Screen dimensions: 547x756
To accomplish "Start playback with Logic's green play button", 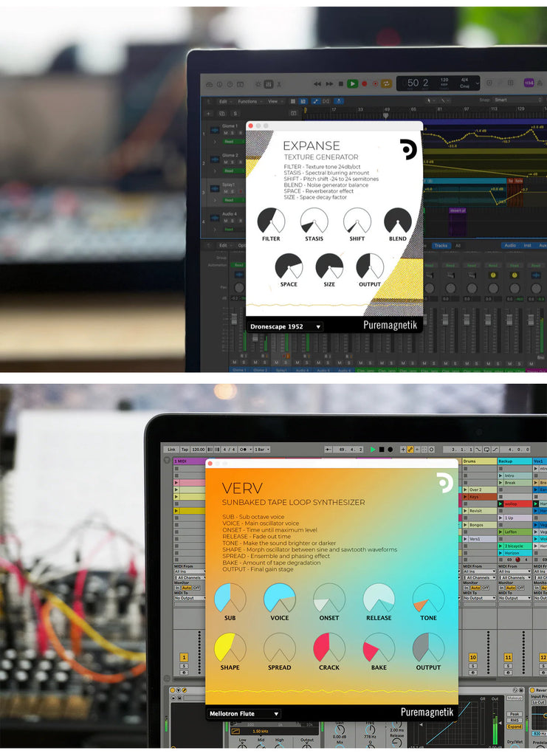I will coord(352,84).
